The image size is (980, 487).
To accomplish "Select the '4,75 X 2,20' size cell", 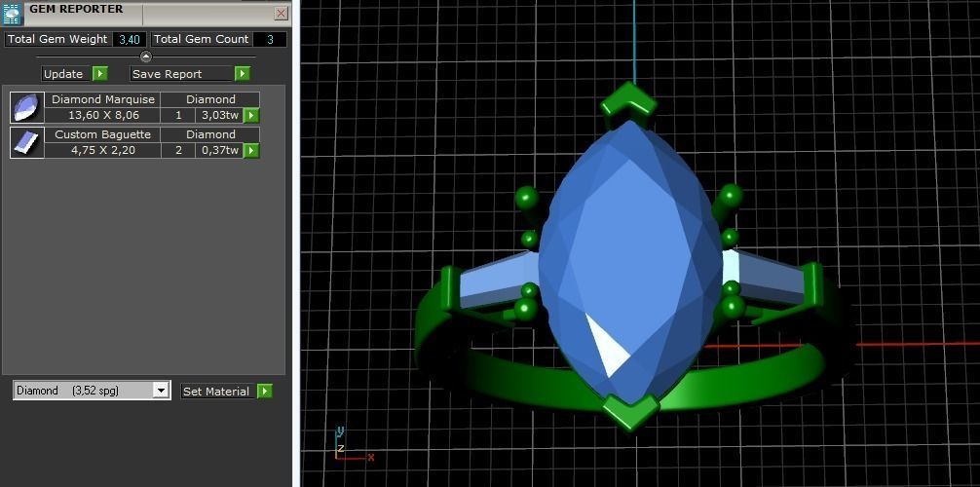I will (x=103, y=150).
